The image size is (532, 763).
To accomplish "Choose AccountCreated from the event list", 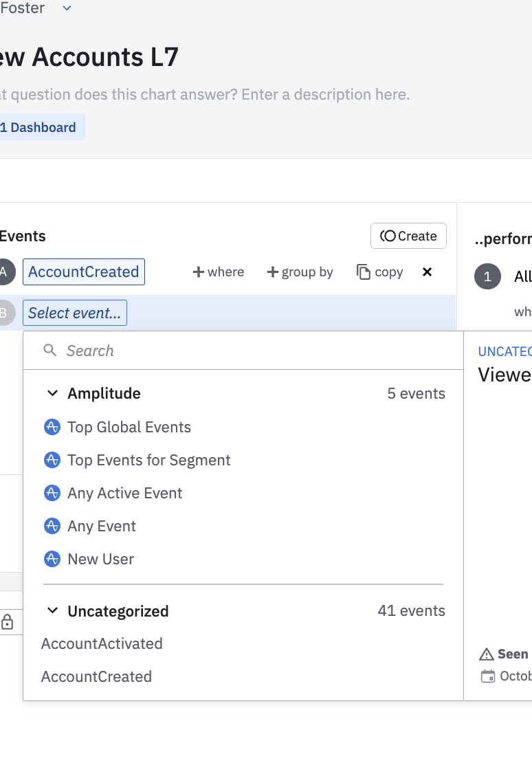I will pos(96,677).
